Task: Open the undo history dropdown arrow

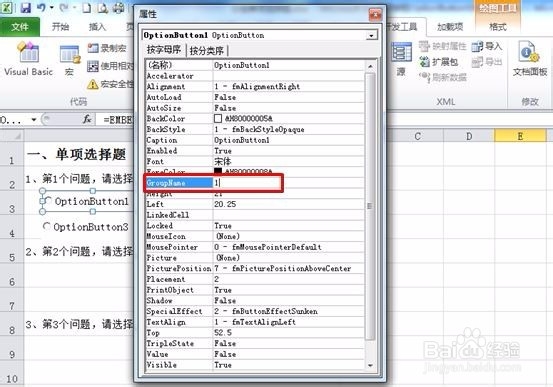Action: (51, 8)
